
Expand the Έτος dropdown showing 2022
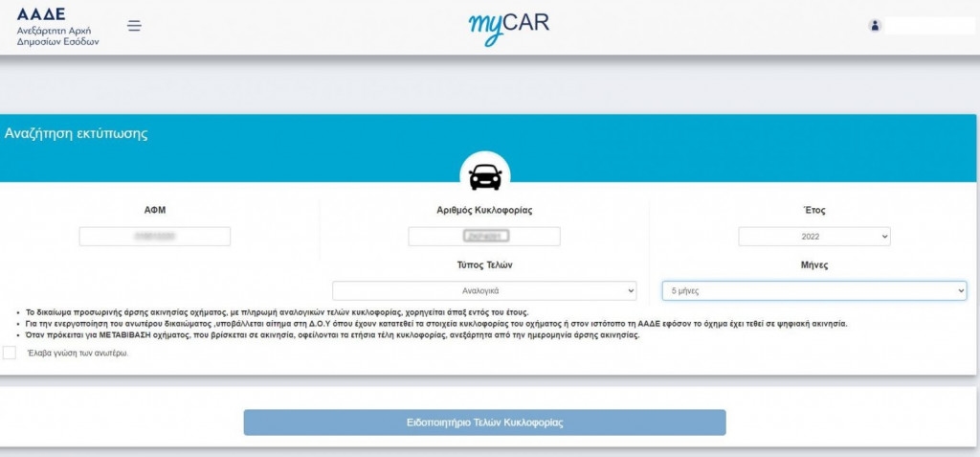(813, 236)
